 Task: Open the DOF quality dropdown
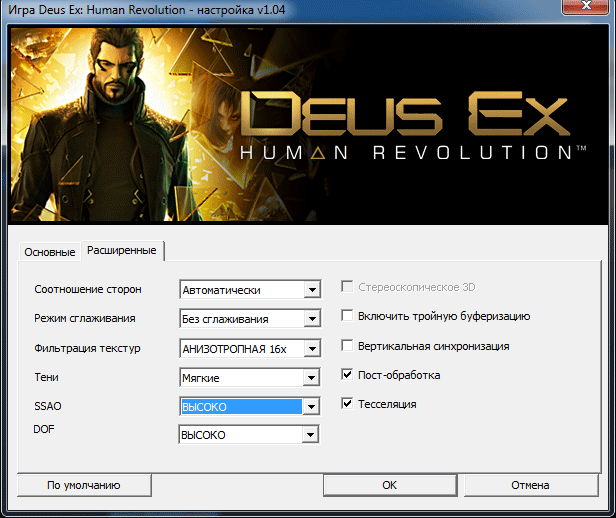pyautogui.click(x=249, y=434)
